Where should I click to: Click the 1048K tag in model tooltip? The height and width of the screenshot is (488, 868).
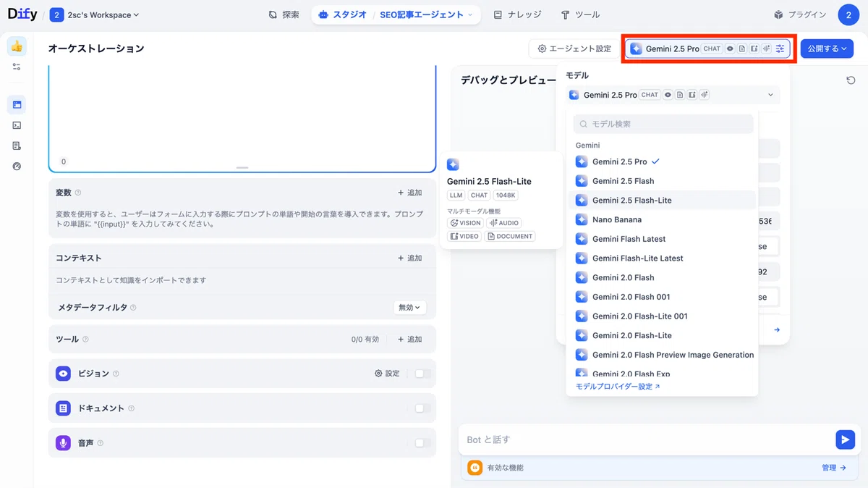(506, 195)
